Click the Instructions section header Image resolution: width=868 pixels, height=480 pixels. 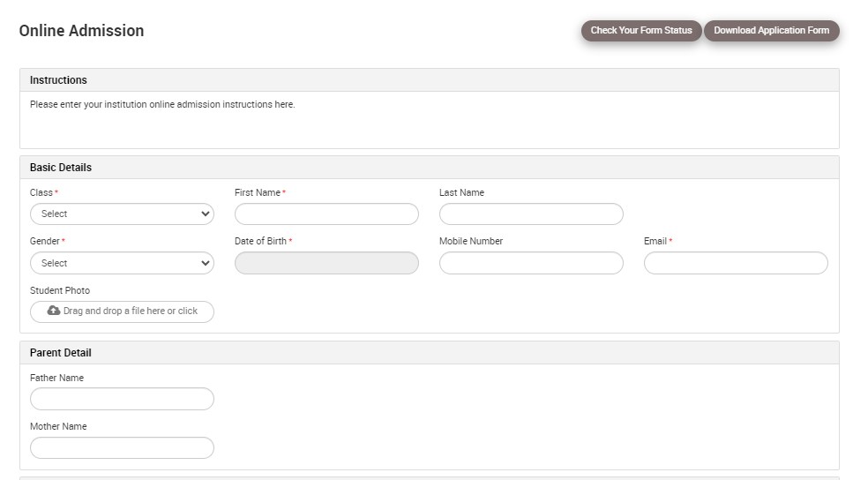pyautogui.click(x=58, y=80)
